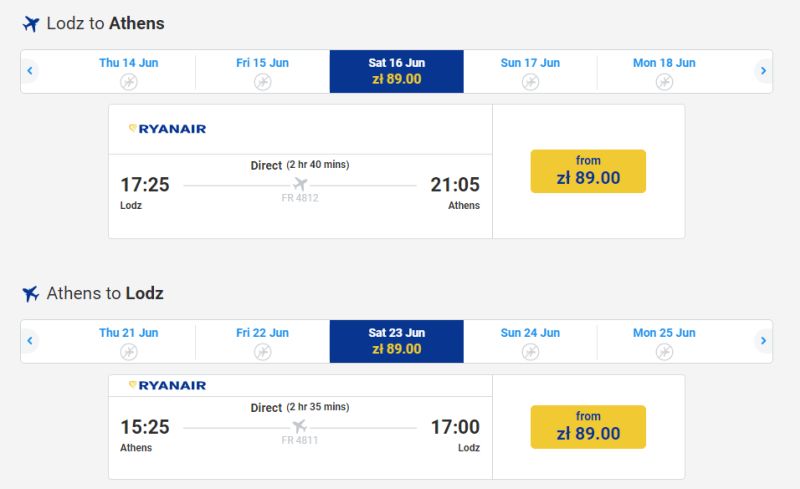Click the no-flight icon under Sun 17 Jun

(530, 82)
